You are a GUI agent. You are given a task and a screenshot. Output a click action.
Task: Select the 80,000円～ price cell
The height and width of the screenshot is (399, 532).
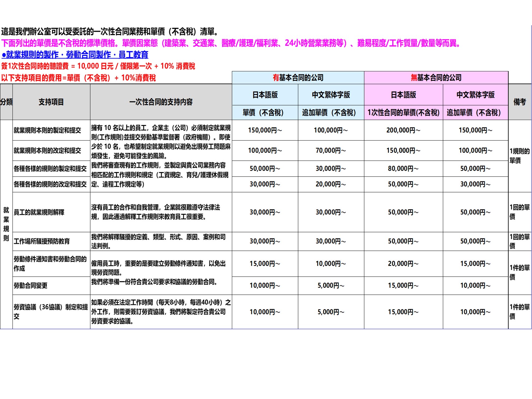coord(403,169)
